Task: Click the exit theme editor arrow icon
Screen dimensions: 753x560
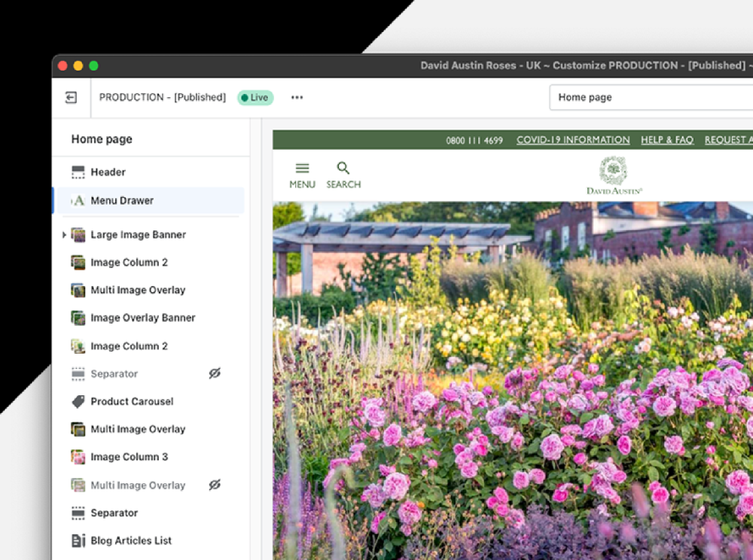Action: pyautogui.click(x=71, y=97)
